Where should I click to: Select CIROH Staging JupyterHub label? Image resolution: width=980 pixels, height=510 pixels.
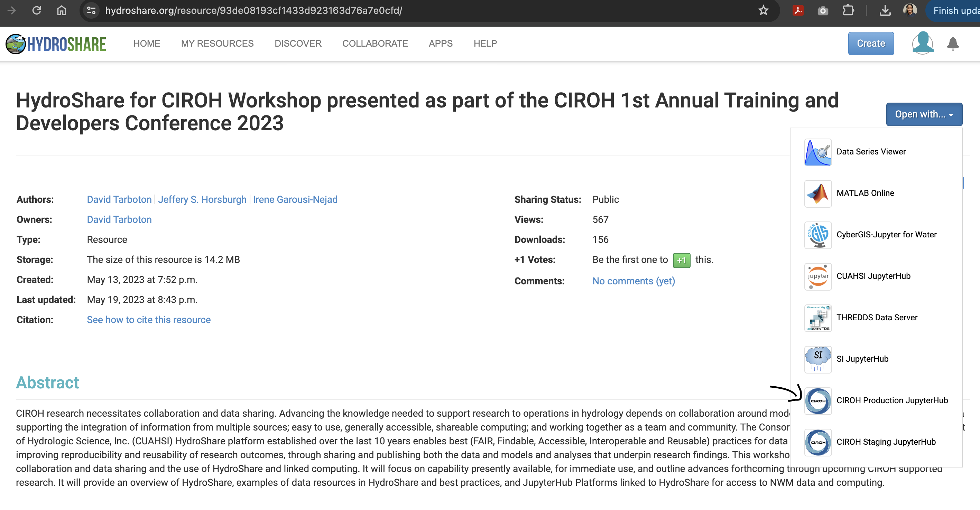click(x=886, y=442)
